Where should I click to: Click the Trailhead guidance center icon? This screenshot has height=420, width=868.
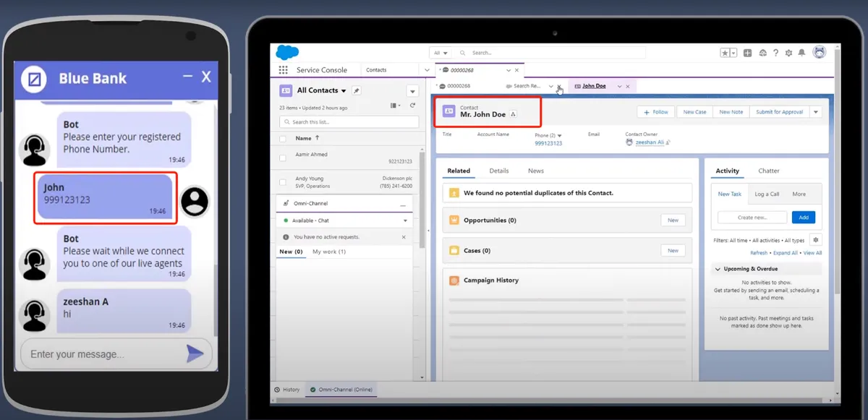762,53
